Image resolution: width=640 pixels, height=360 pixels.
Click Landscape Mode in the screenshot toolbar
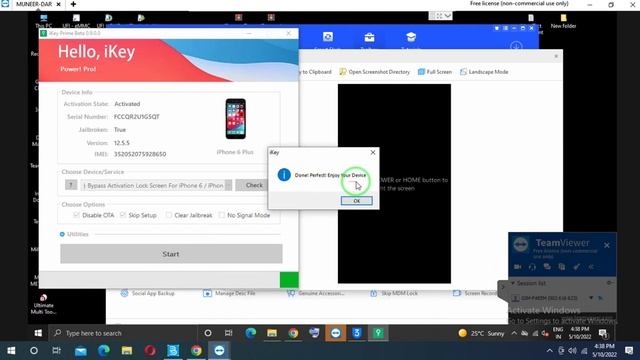click(x=484, y=72)
